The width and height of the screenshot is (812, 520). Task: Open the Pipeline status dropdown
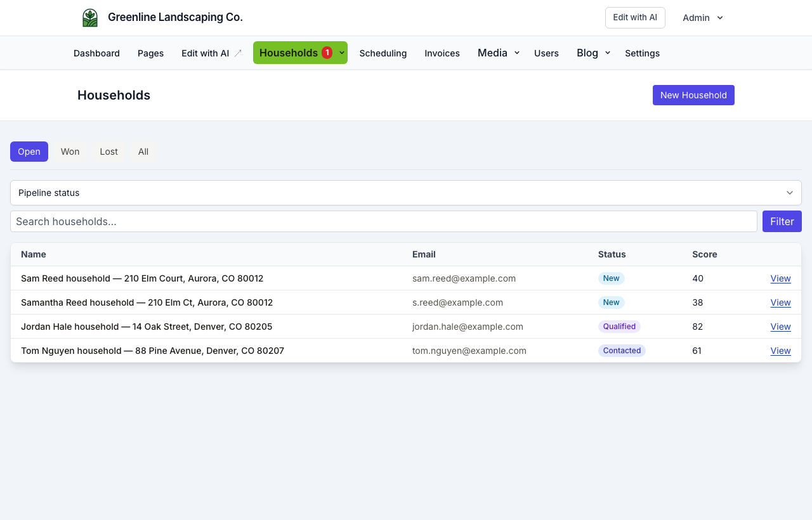click(406, 193)
